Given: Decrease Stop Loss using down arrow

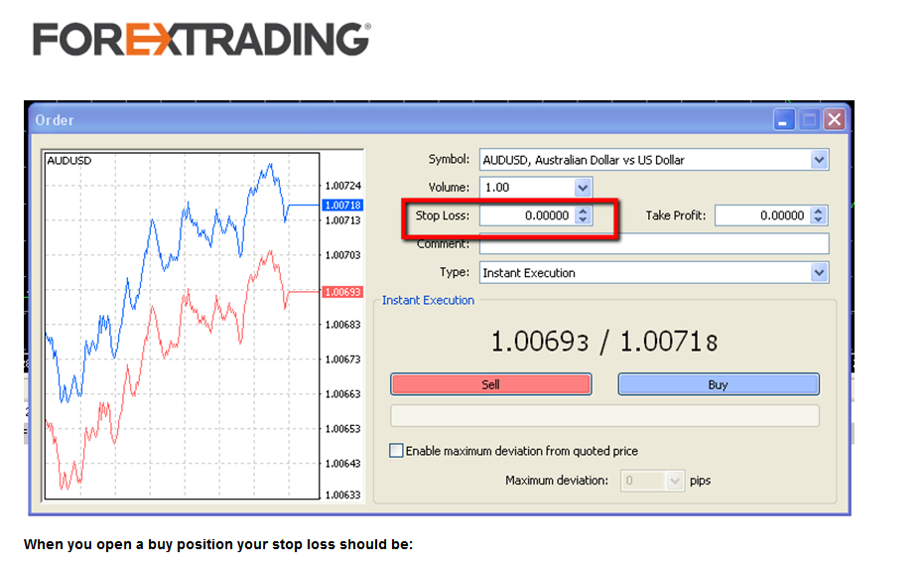Looking at the screenshot, I should tap(583, 220).
